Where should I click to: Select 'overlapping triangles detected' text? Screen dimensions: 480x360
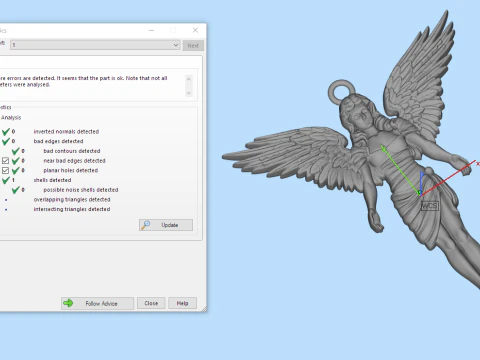[72, 199]
